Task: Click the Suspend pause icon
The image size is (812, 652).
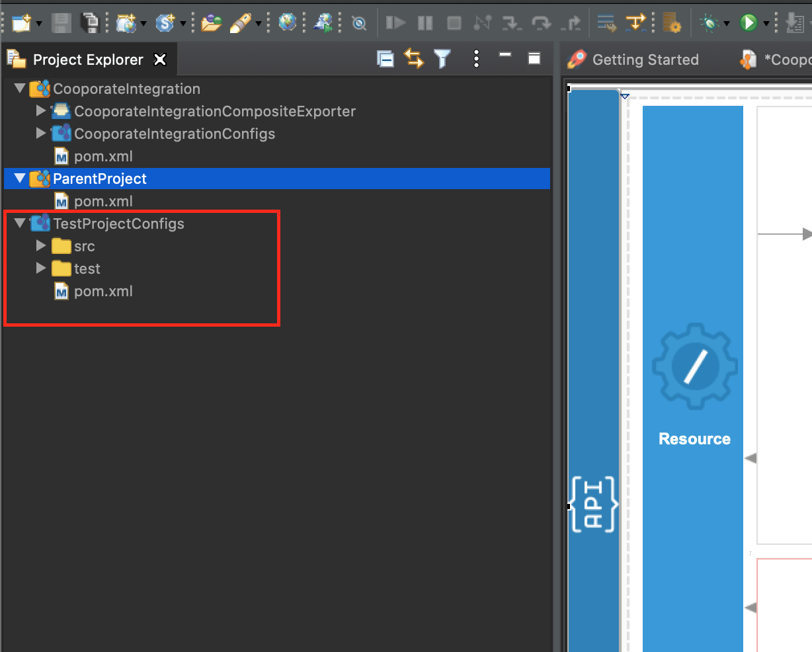Action: [425, 23]
